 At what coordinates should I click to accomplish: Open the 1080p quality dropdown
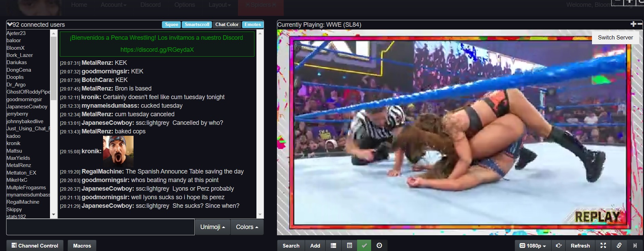533,246
